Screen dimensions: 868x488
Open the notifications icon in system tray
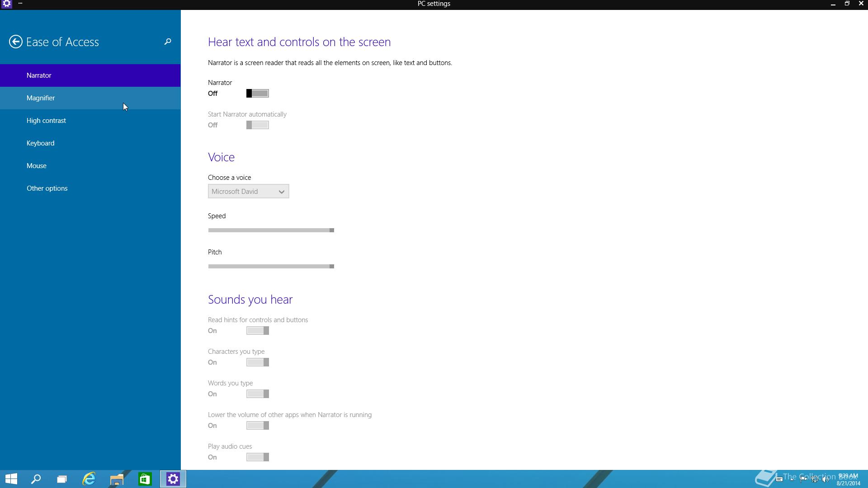779,479
